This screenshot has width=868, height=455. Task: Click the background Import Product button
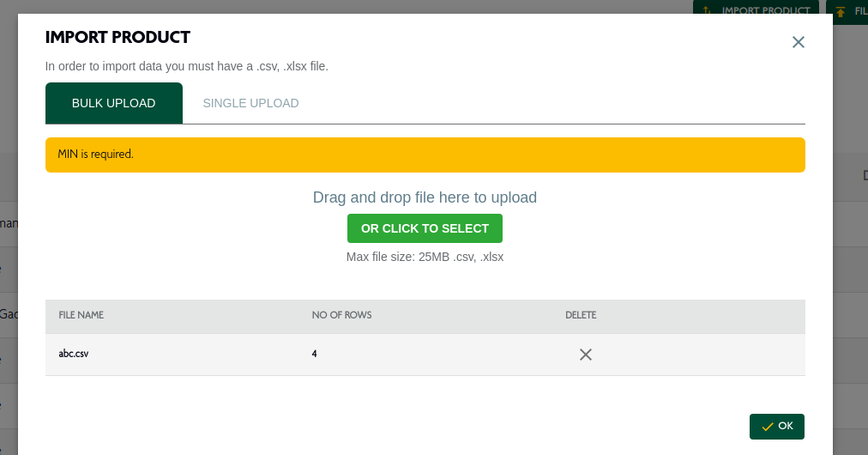pos(756,8)
